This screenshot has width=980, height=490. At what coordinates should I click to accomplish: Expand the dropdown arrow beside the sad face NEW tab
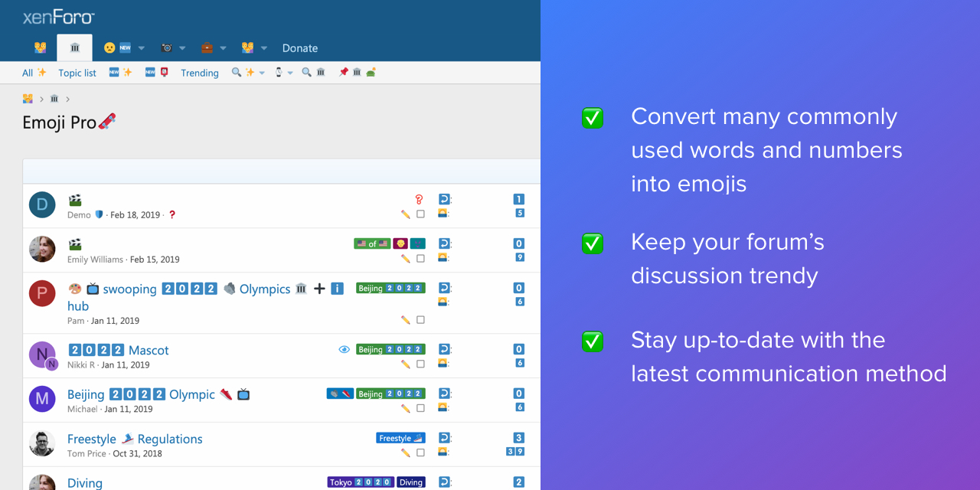pos(142,48)
